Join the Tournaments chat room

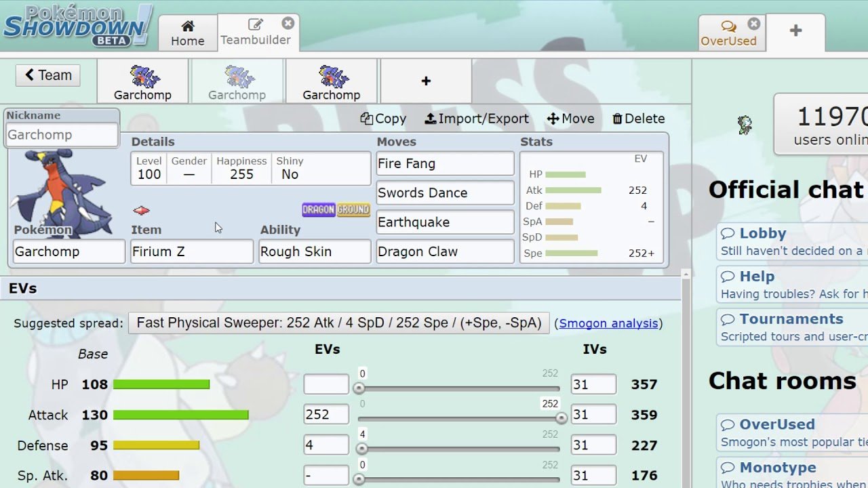792,327
